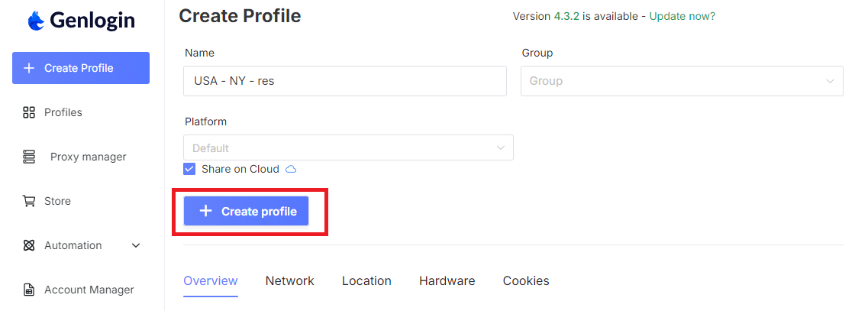Screen dimensions: 868x311
Task: Open the Hardware tab
Action: [x=447, y=281]
